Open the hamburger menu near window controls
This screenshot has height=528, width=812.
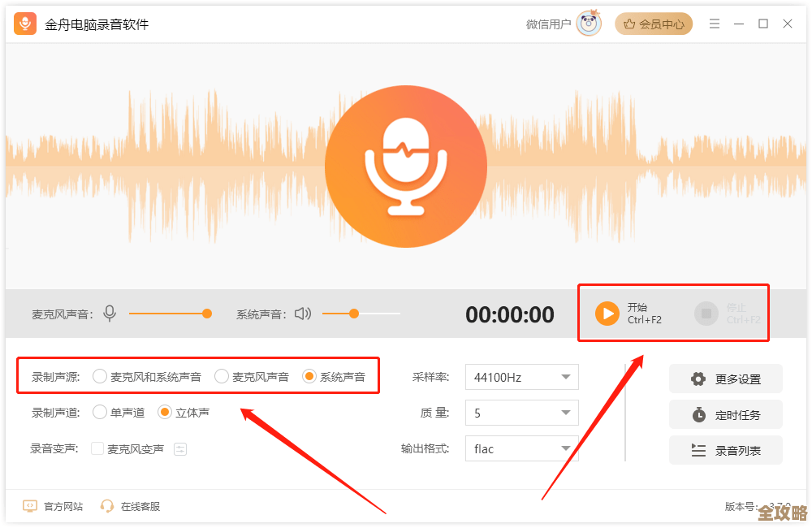click(x=715, y=24)
